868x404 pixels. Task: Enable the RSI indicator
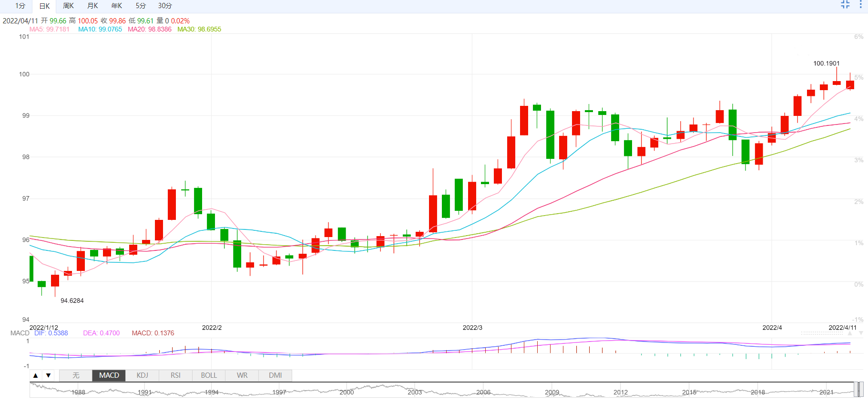(175, 375)
